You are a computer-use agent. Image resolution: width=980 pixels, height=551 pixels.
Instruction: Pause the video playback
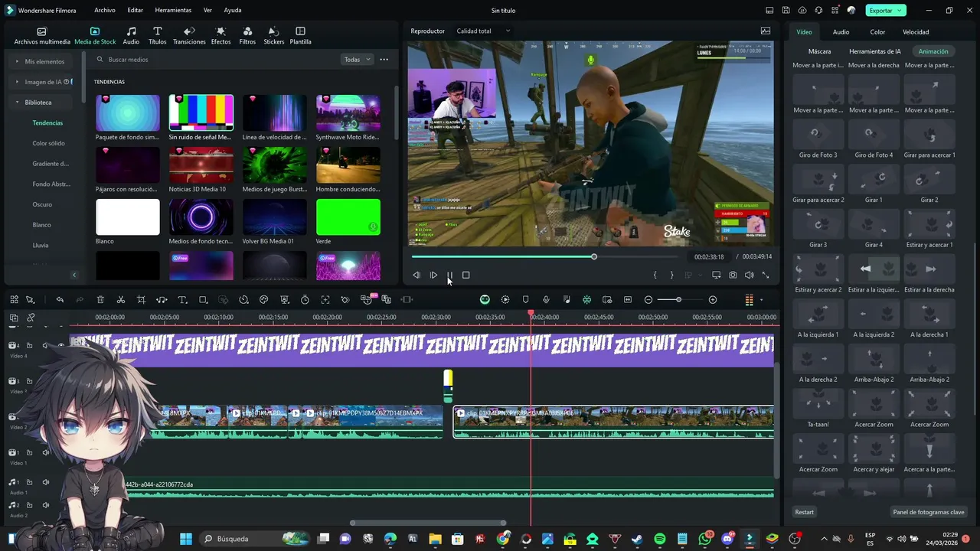click(x=449, y=275)
